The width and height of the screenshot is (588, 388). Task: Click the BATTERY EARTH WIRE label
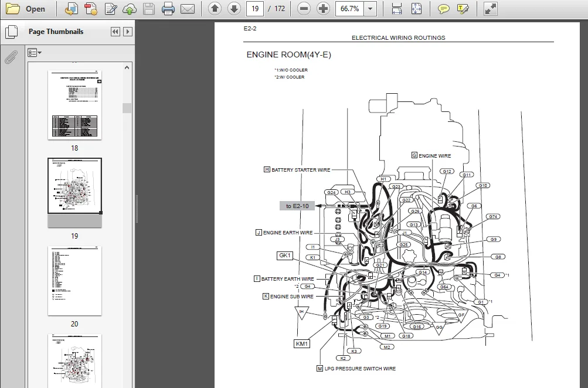[x=288, y=279]
